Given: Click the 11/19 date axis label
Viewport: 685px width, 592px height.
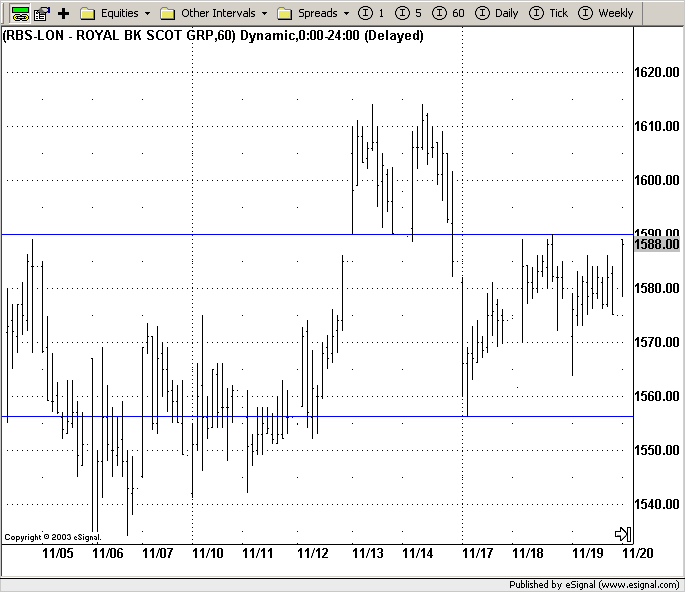Looking at the screenshot, I should click(x=588, y=554).
